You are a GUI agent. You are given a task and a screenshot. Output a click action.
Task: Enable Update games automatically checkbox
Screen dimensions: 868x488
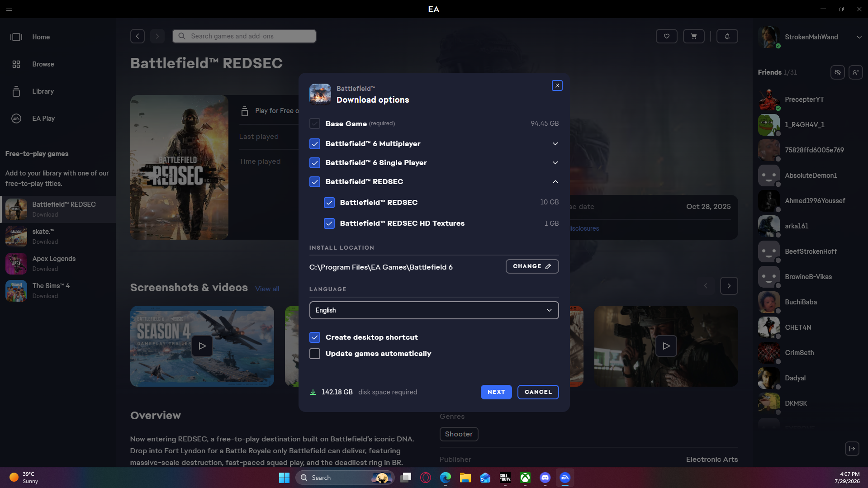click(315, 354)
